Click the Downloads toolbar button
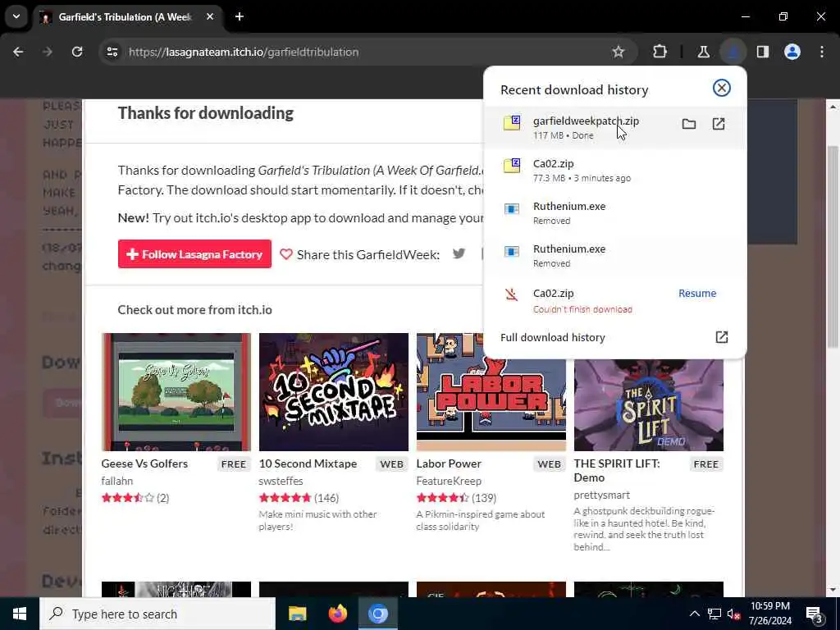Image resolution: width=840 pixels, height=630 pixels. pos(733,52)
